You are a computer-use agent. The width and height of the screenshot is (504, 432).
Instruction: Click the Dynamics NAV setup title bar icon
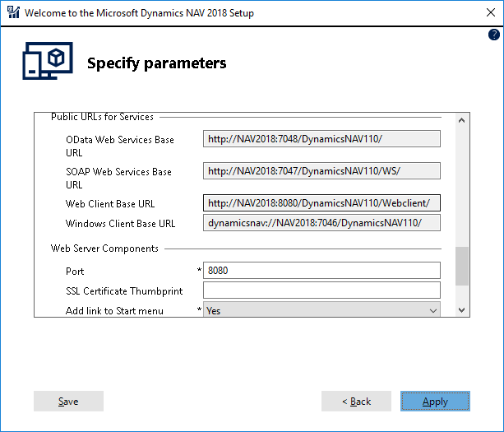coord(13,12)
